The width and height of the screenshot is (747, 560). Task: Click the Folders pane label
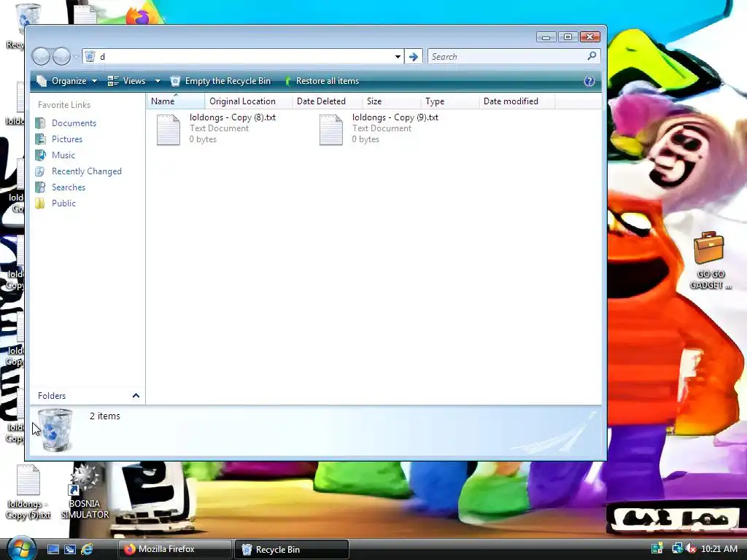click(x=52, y=396)
